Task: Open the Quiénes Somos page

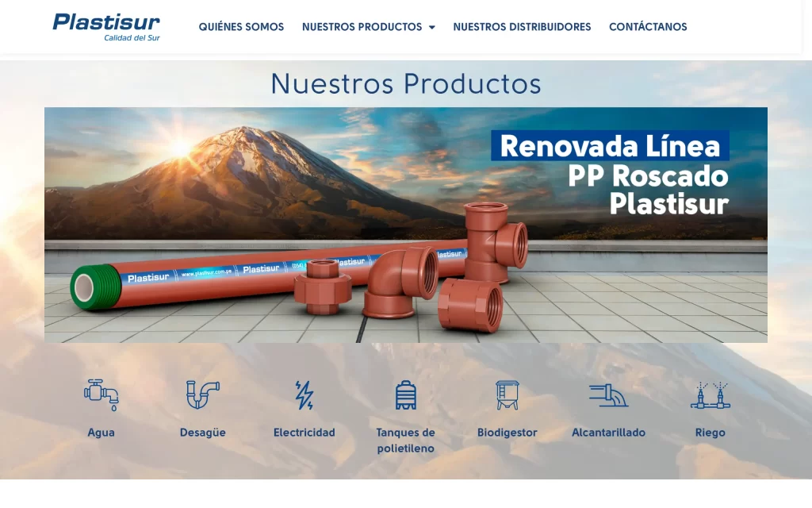Action: click(241, 27)
